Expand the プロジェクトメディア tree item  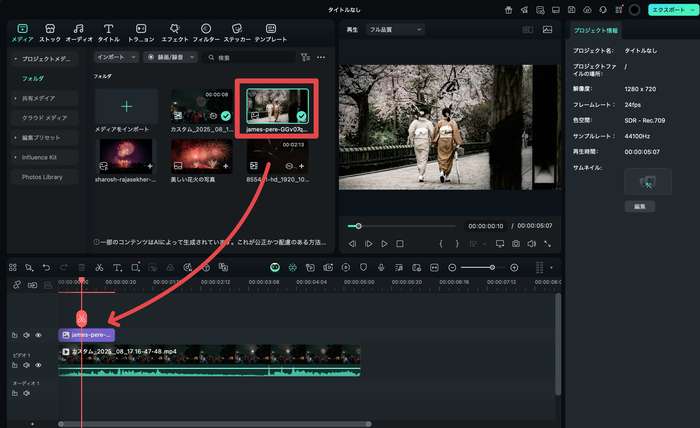[15, 59]
